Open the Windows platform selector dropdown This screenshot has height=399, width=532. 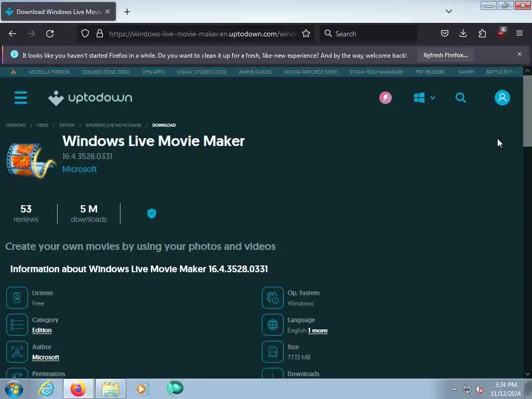(424, 98)
